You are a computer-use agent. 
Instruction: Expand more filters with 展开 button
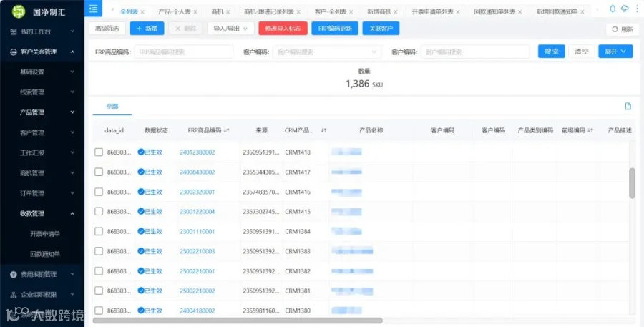click(615, 52)
